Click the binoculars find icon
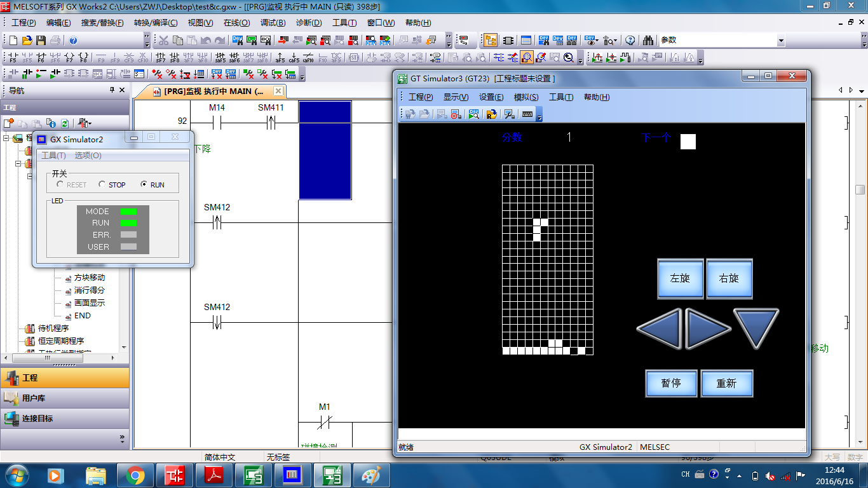The height and width of the screenshot is (488, 868). (648, 41)
